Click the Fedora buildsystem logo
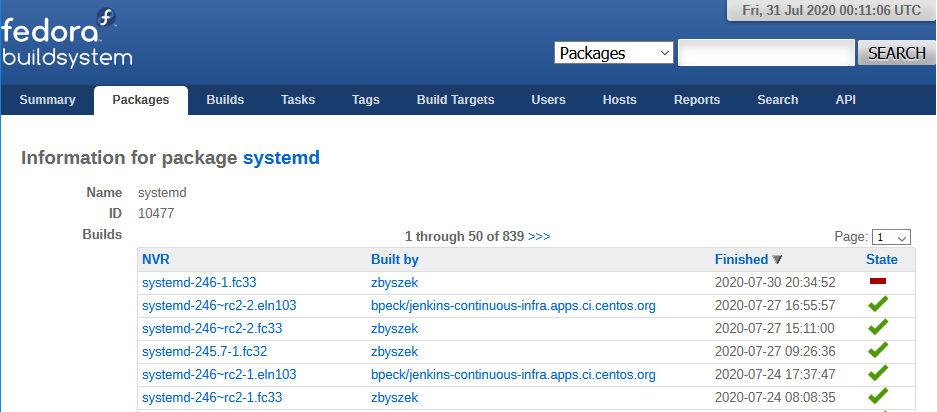The image size is (937, 412). (x=66, y=37)
